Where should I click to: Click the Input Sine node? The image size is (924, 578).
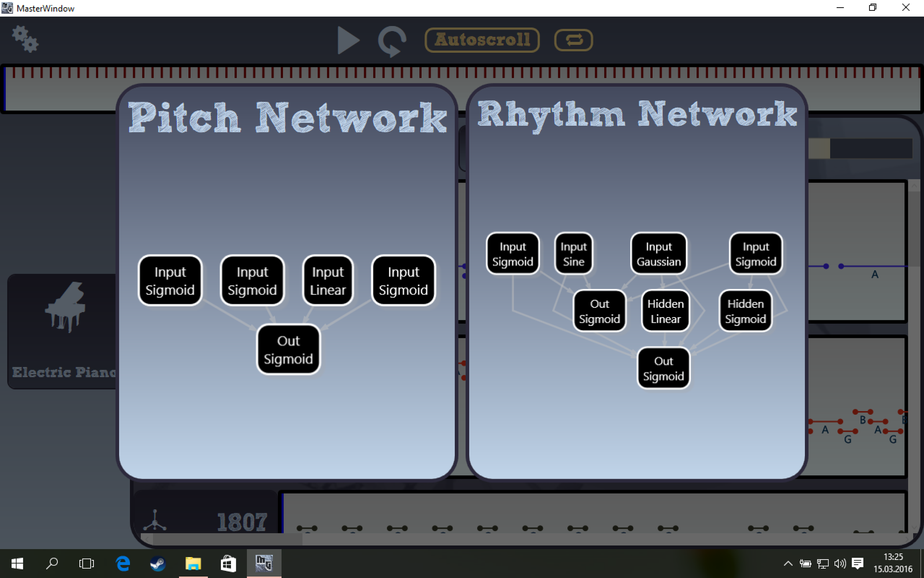tap(573, 254)
